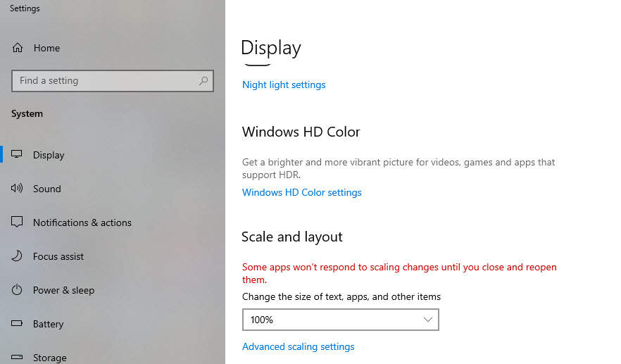Click the Sound speaker icon

pos(18,189)
